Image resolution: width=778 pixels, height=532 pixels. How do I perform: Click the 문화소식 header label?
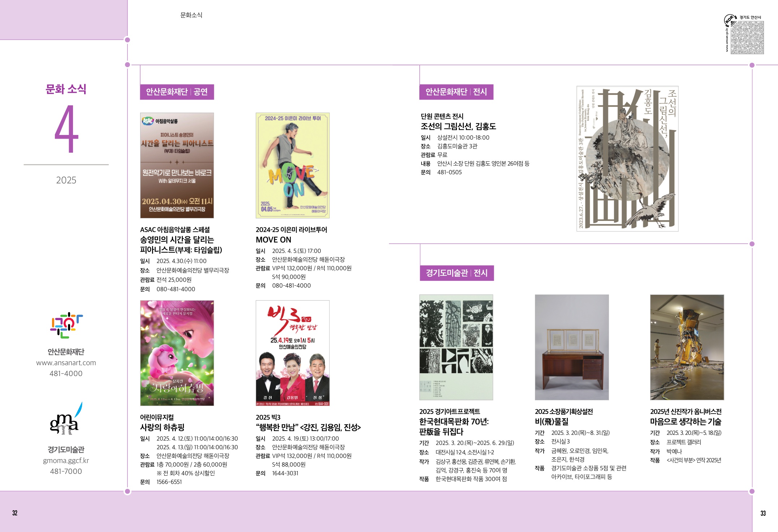[191, 15]
